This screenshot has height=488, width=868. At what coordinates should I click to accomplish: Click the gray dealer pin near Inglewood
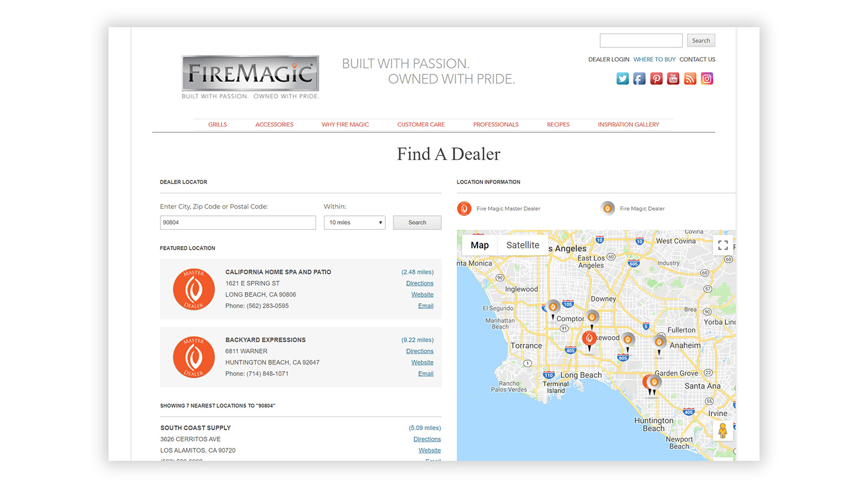[x=553, y=308]
